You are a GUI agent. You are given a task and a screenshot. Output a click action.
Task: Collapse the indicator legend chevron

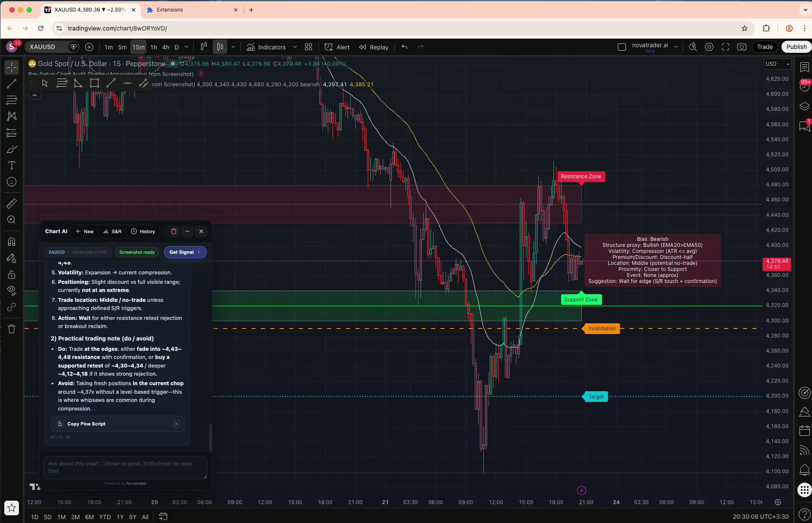pyautogui.click(x=34, y=95)
